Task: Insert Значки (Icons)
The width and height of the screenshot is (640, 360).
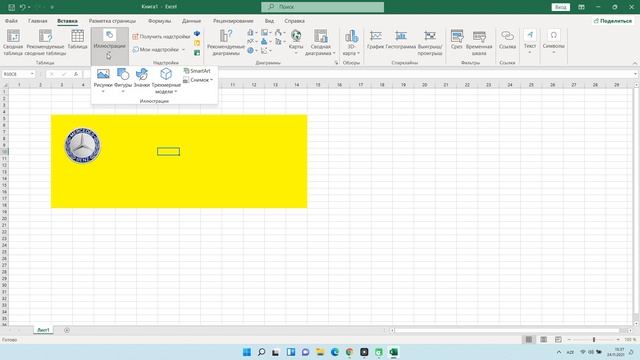Action: tap(142, 78)
